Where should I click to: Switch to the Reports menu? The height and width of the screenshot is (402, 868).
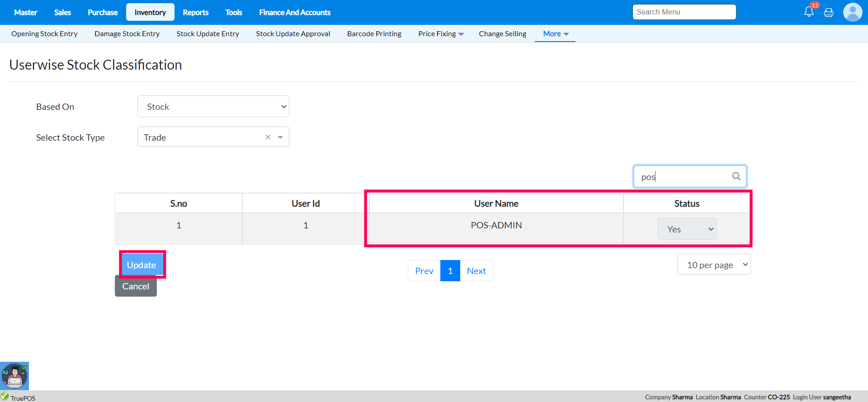tap(195, 12)
